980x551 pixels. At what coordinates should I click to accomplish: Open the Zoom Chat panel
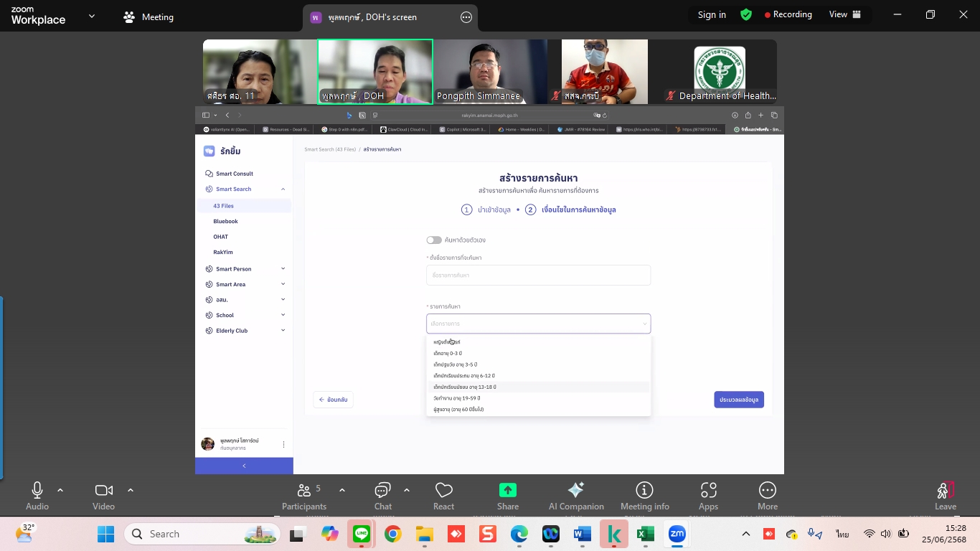point(383,496)
